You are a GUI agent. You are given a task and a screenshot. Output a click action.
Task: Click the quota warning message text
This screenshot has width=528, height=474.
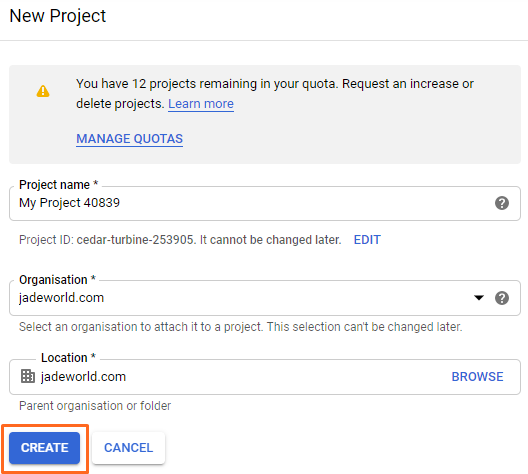[275, 94]
